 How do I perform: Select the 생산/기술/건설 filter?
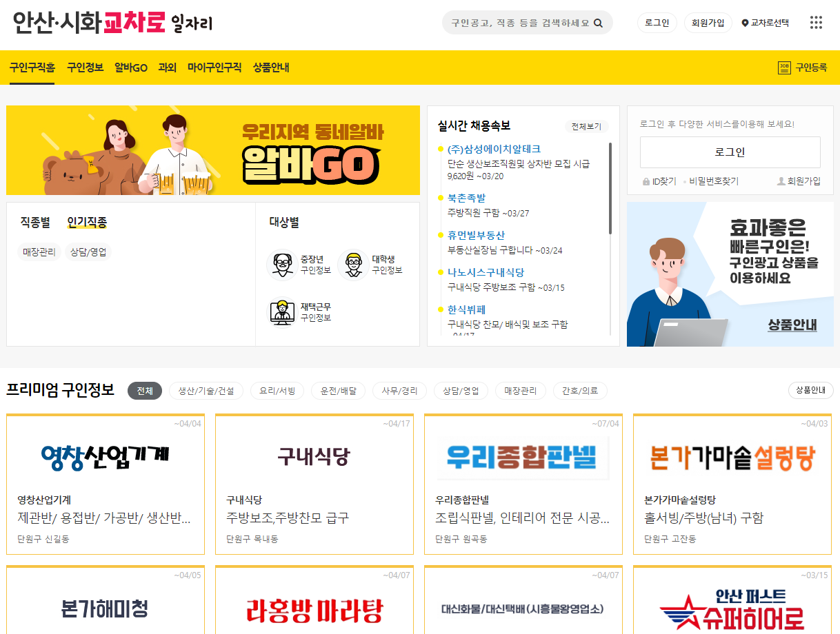tap(206, 391)
